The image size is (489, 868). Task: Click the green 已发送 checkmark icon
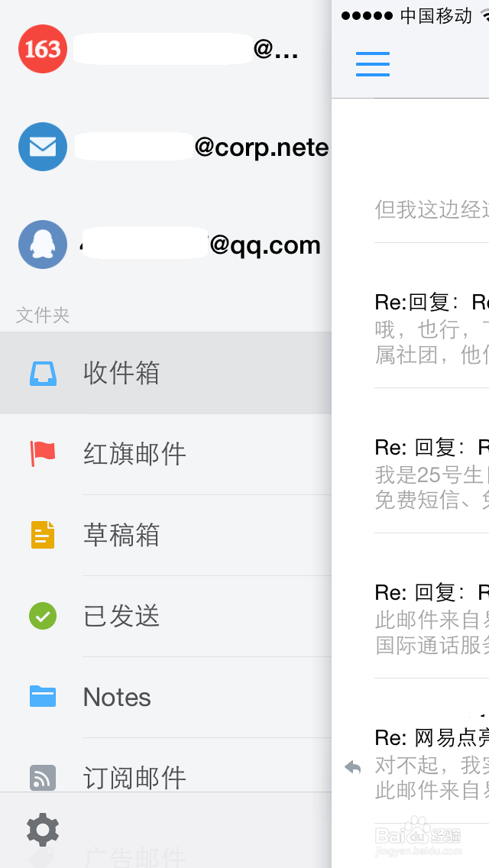tap(43, 616)
